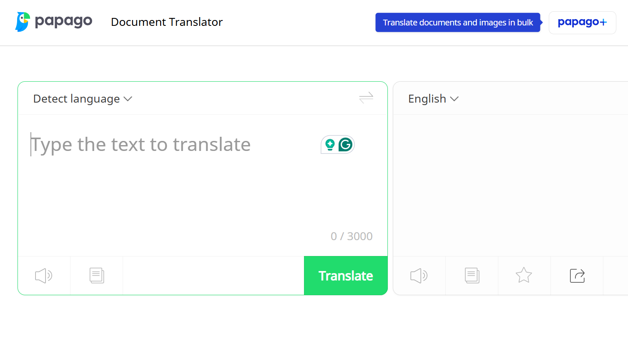Expand the Detect language source dropdown

[x=83, y=99]
